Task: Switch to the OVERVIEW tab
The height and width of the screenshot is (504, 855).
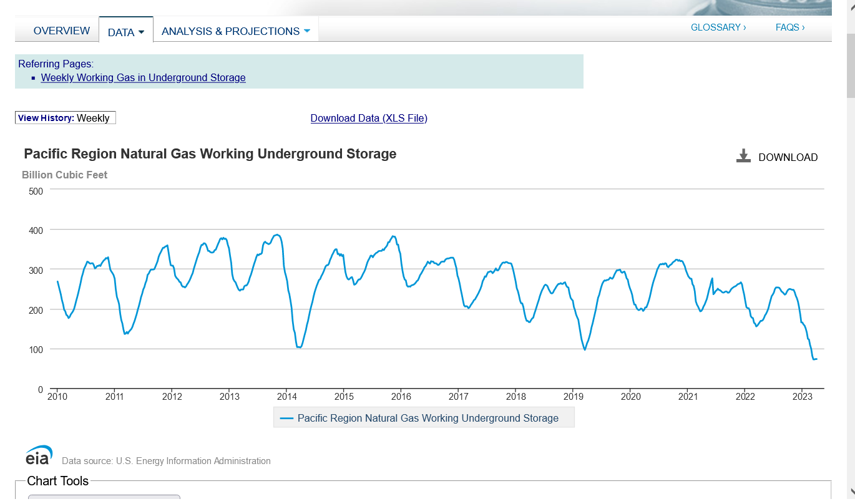Action: point(61,31)
